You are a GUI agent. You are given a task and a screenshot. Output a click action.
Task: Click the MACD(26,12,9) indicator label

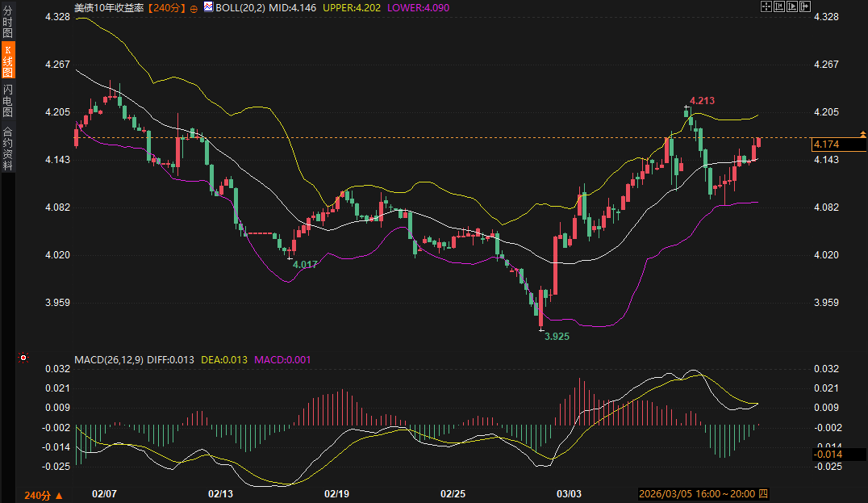[108, 359]
